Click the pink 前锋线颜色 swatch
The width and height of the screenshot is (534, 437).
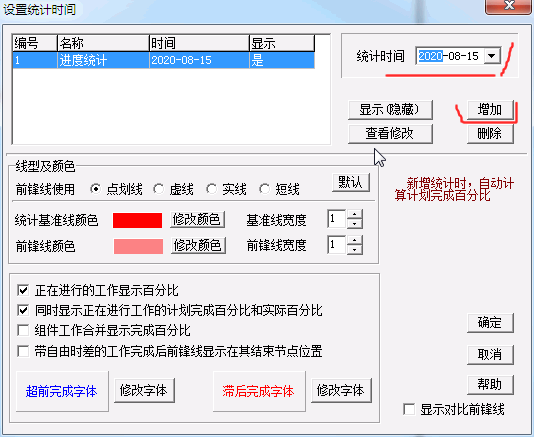(x=138, y=246)
